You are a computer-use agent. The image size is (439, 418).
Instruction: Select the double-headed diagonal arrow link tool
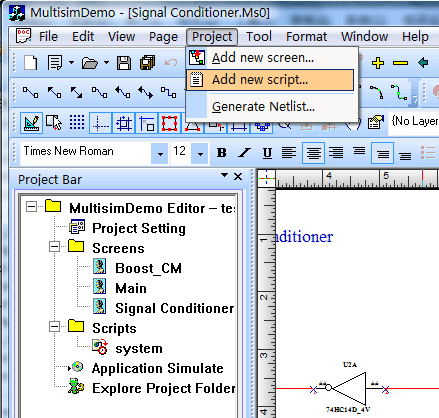tap(76, 92)
